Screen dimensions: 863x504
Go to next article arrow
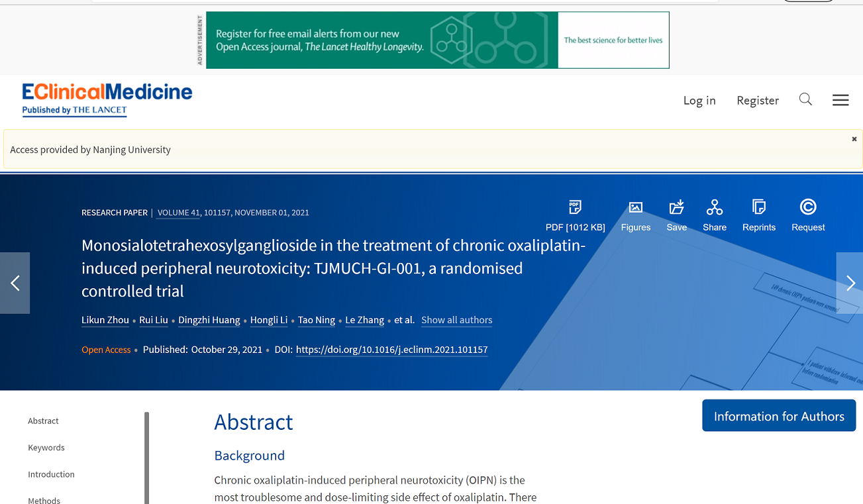pyautogui.click(x=850, y=283)
